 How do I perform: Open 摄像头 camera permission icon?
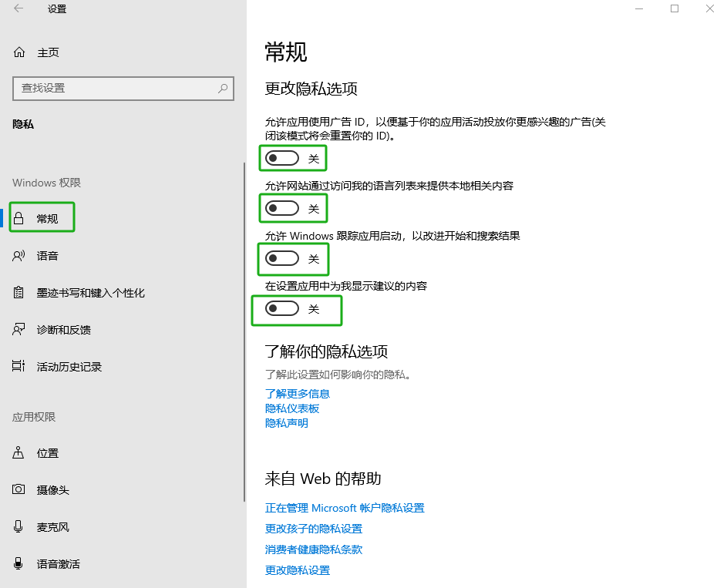click(x=19, y=490)
